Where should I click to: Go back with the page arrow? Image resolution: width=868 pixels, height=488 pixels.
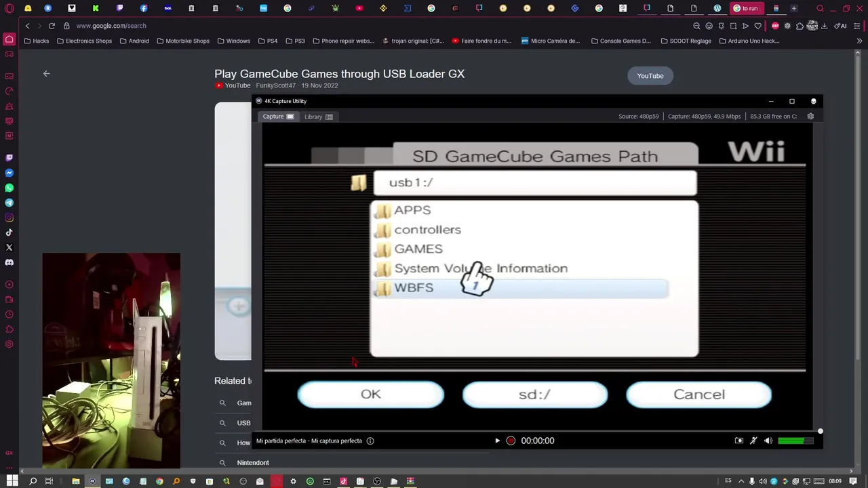(46, 73)
